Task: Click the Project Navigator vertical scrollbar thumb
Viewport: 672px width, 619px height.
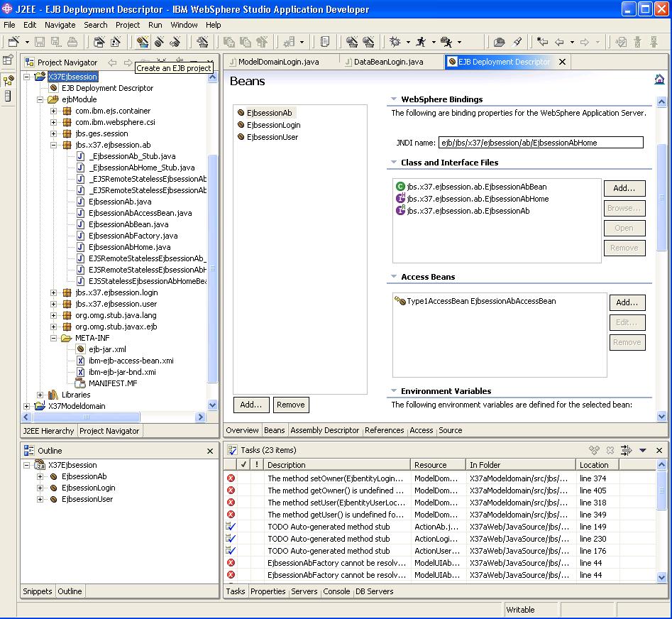Action: pos(213,268)
